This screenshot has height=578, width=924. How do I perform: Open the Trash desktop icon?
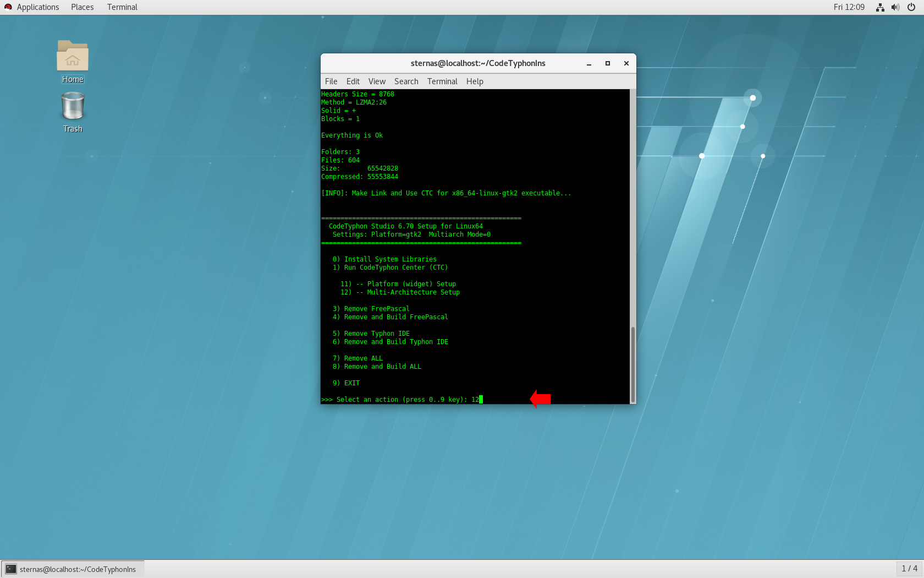[73, 112]
